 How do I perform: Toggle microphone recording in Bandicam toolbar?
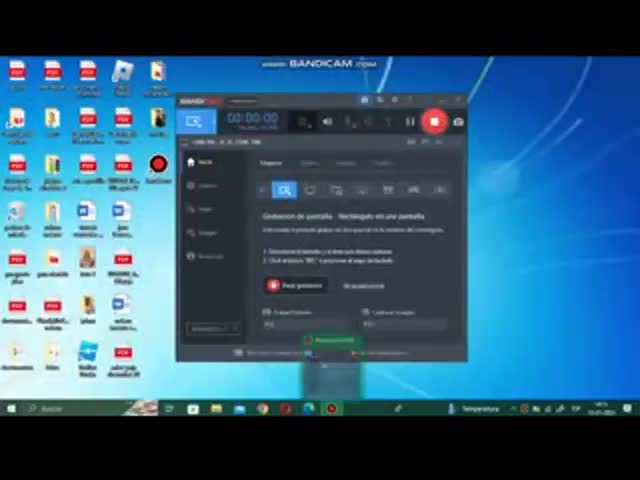(x=348, y=122)
